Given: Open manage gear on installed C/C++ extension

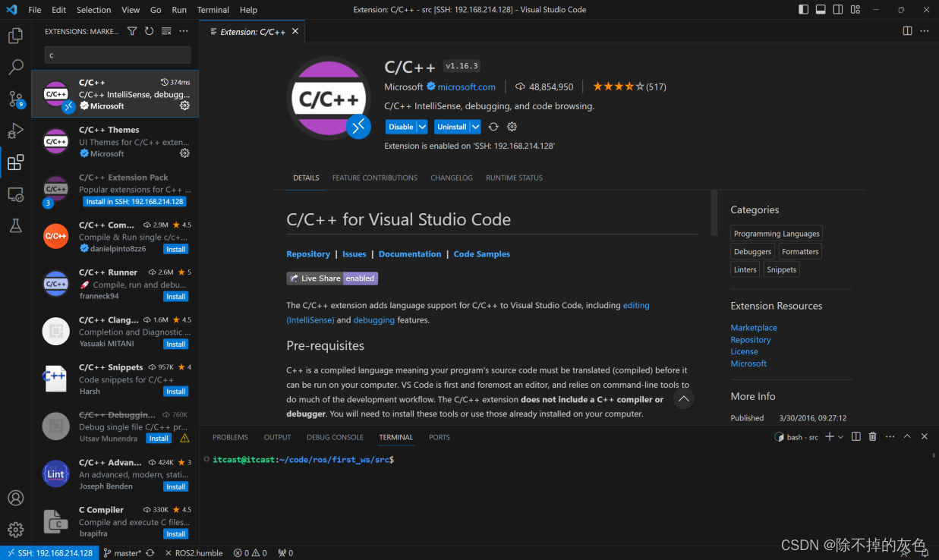Looking at the screenshot, I should pos(184,105).
